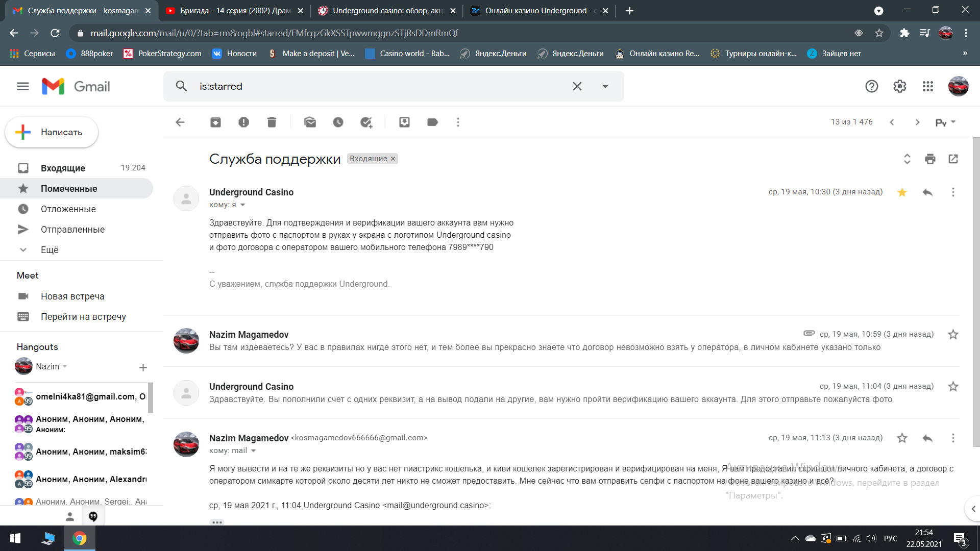Open more actions in message toolbar
Image resolution: width=980 pixels, height=551 pixels.
(458, 122)
